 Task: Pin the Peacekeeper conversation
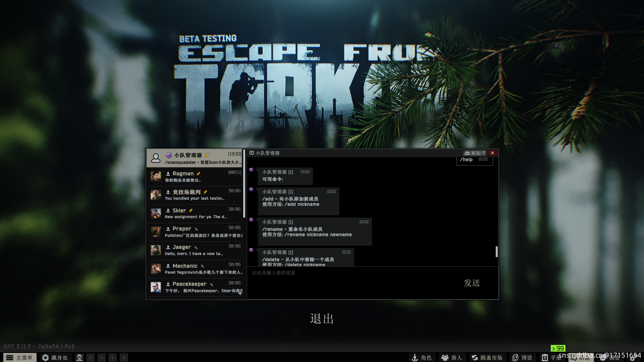[x=211, y=284]
